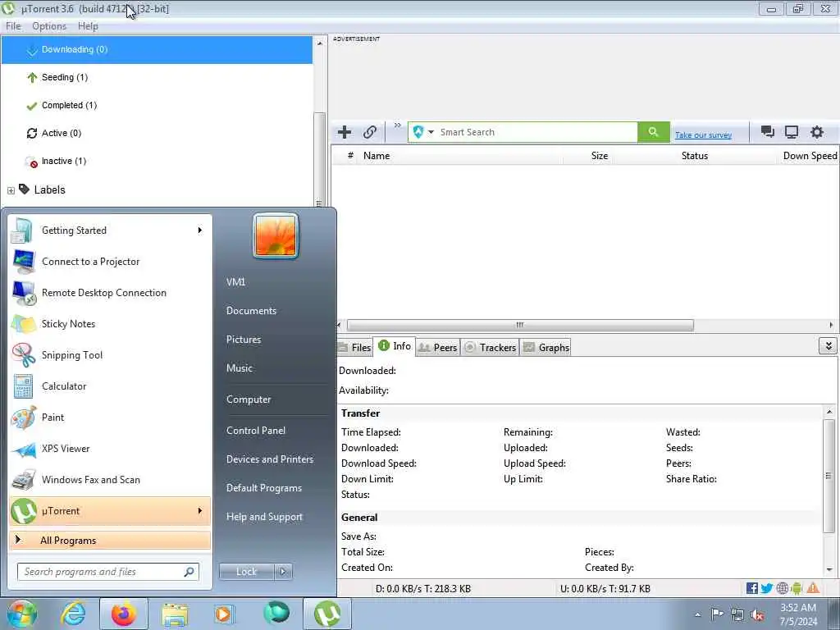Screen dimensions: 840x630
Task: Click the shield search provider icon
Action: 418,132
